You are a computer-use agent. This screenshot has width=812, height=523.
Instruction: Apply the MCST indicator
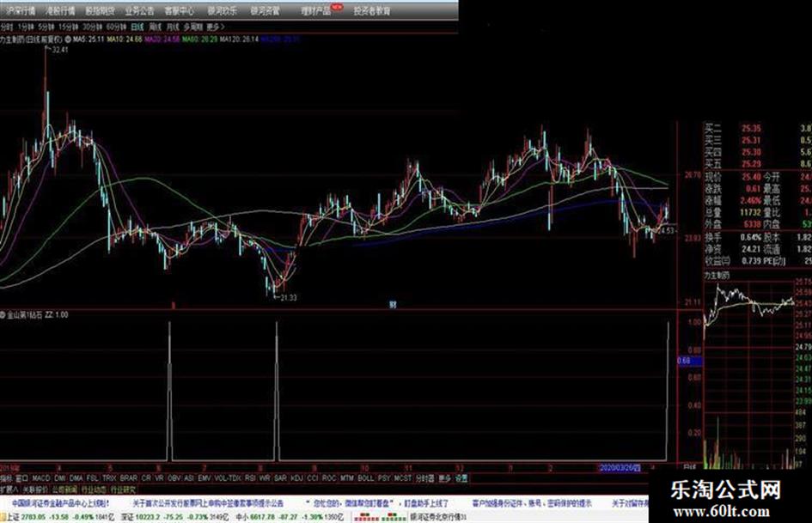402,478
